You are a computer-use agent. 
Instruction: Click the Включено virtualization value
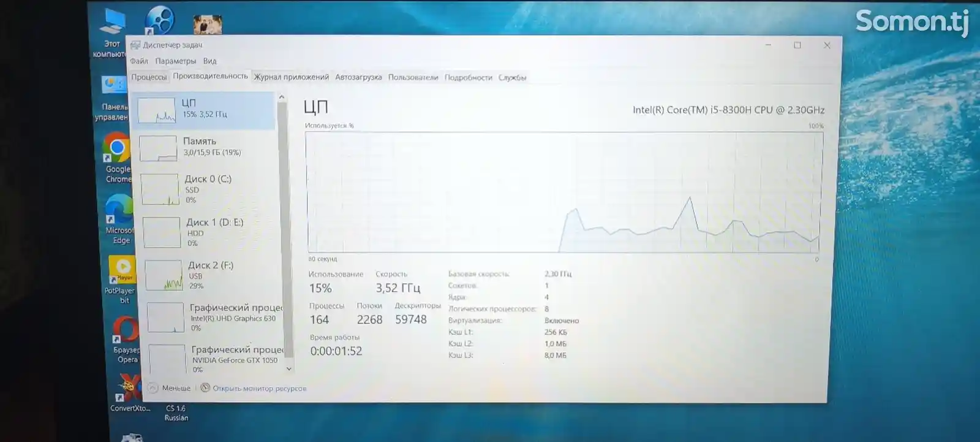(562, 321)
